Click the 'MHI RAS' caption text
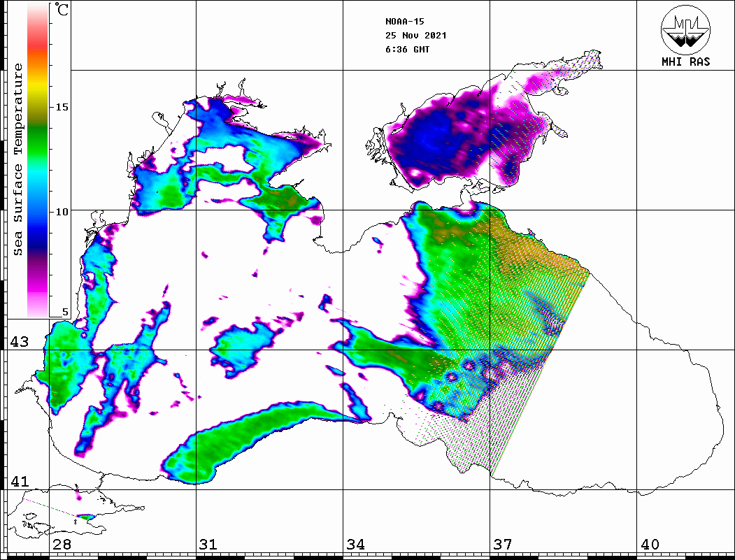The image size is (735, 560). [x=685, y=62]
